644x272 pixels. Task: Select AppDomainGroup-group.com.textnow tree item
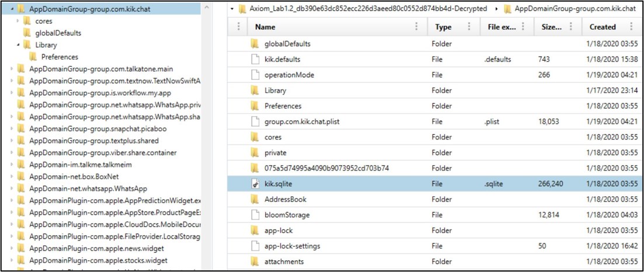114,81
